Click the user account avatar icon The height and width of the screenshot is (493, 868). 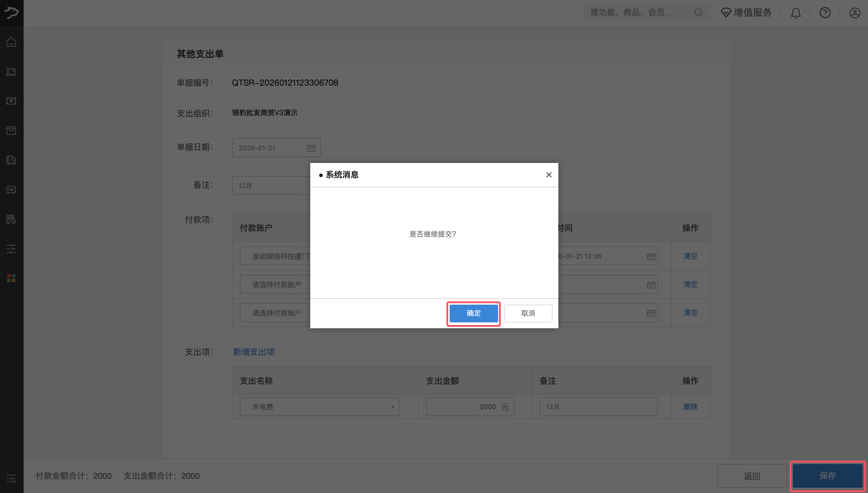[x=855, y=13]
